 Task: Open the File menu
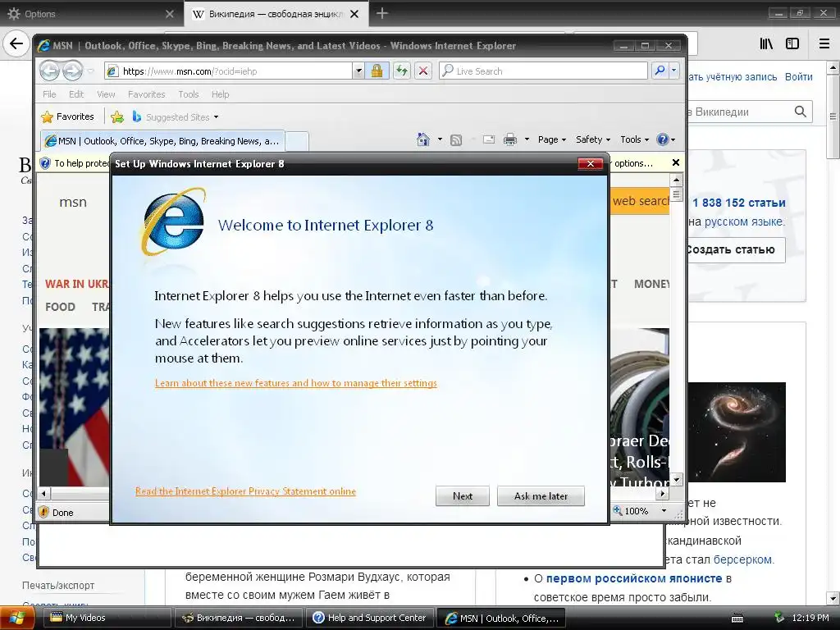pyautogui.click(x=49, y=94)
